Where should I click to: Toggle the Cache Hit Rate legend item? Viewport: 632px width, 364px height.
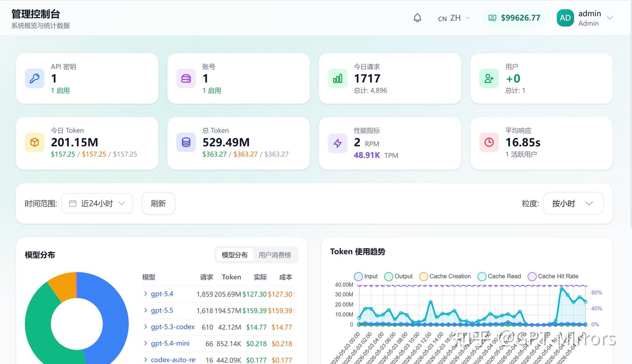point(553,276)
